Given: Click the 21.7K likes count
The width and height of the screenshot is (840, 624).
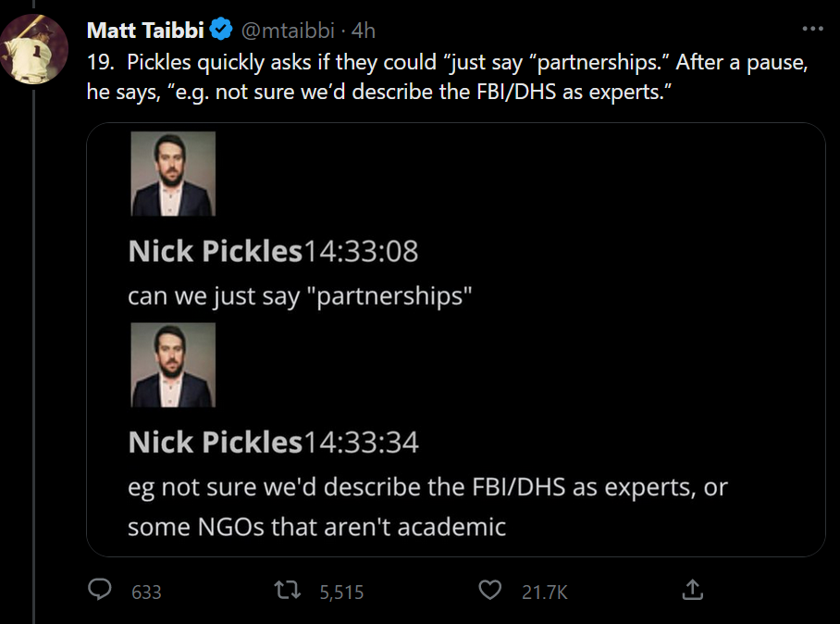Looking at the screenshot, I should [544, 592].
